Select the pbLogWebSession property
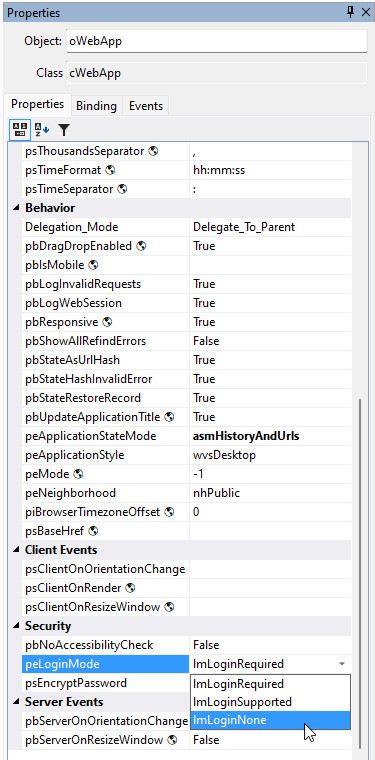Viewport: 375px width, 760px height. (73, 303)
